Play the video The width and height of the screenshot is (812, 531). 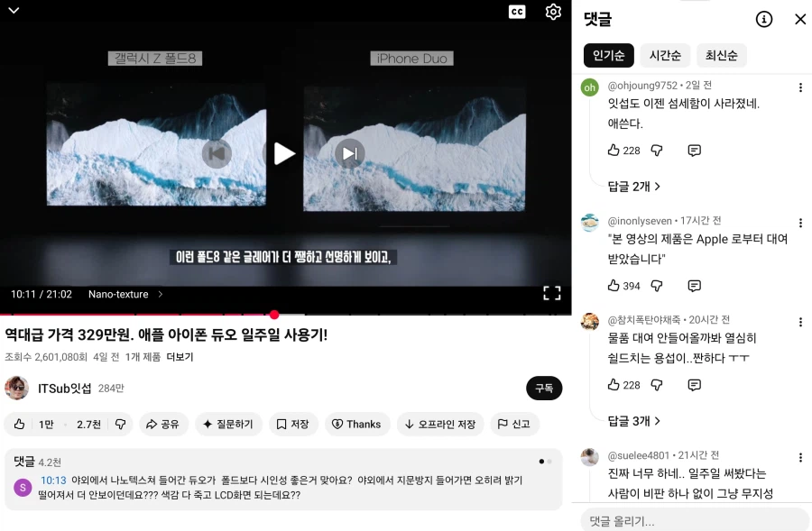tap(284, 153)
